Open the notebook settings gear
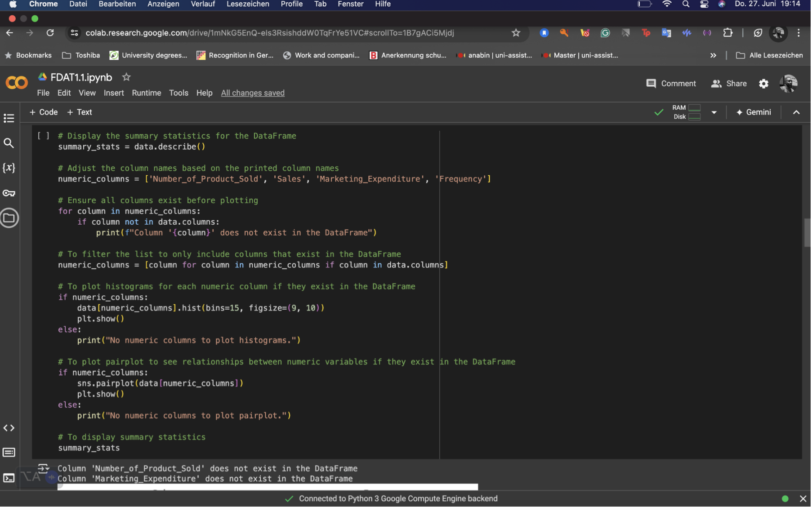Screen dimensions: 812x507 [764, 84]
